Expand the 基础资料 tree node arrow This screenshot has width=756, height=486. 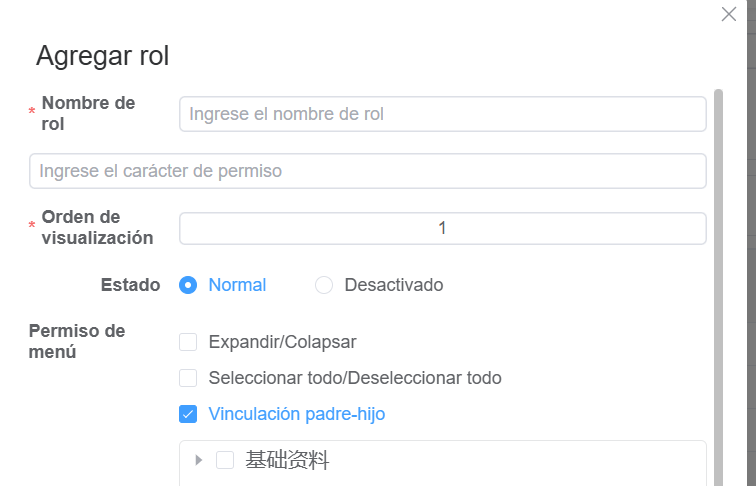(199, 460)
